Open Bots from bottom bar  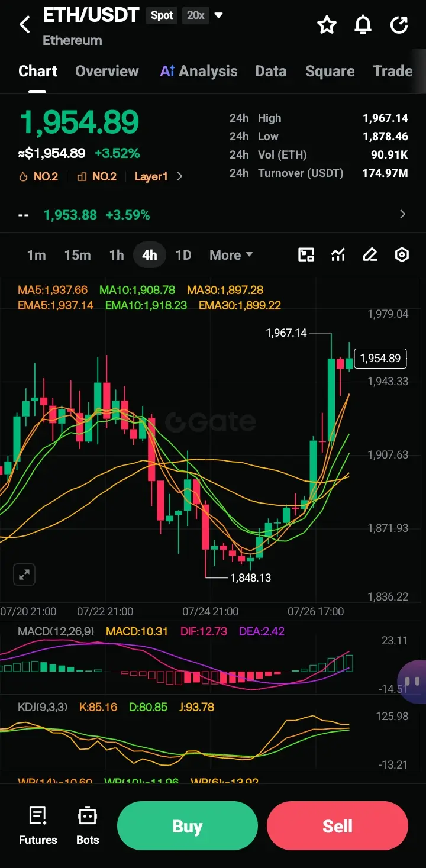[88, 826]
